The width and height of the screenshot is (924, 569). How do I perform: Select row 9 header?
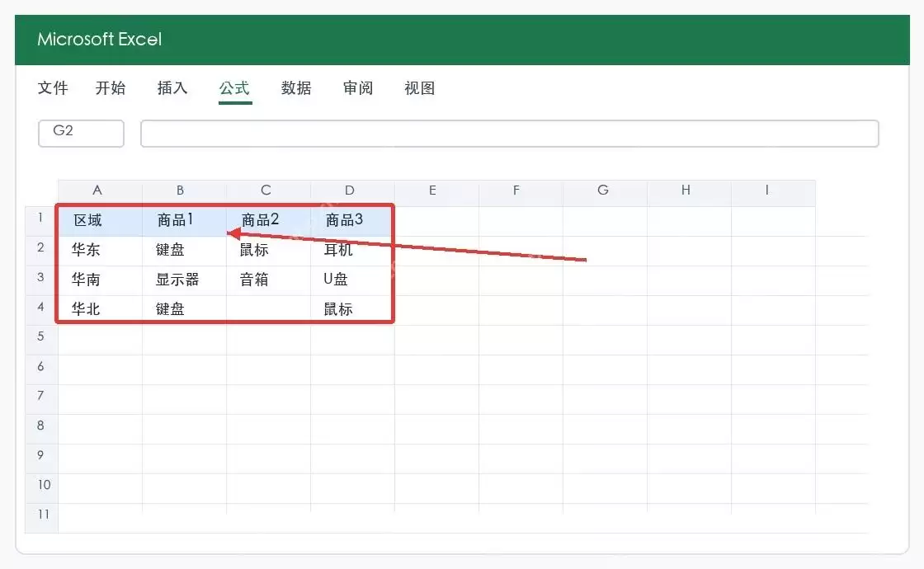(41, 458)
